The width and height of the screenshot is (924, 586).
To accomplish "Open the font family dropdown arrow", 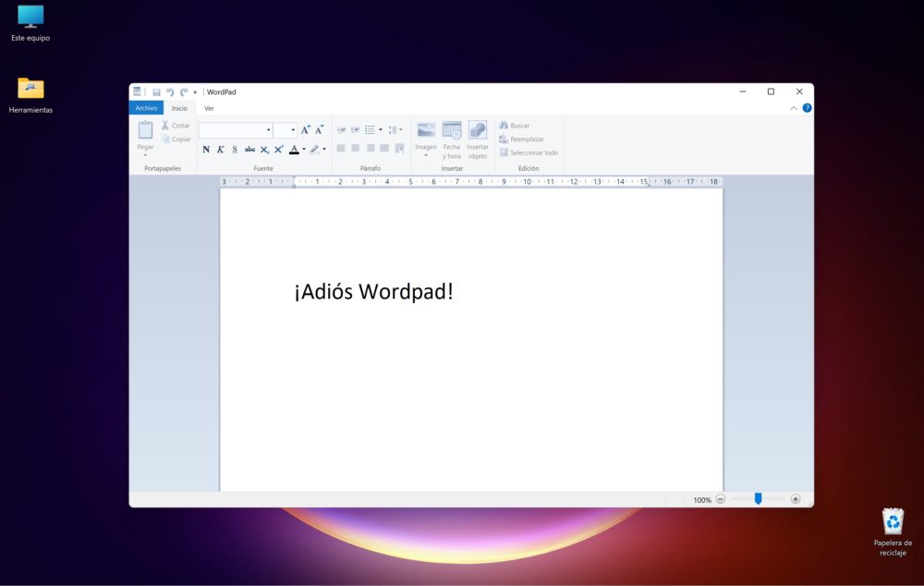I will click(x=268, y=129).
